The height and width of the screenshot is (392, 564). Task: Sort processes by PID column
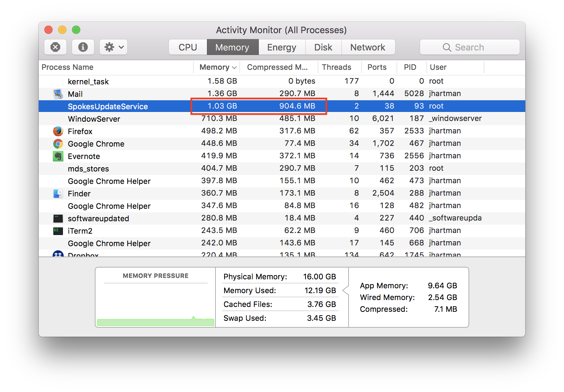(410, 67)
